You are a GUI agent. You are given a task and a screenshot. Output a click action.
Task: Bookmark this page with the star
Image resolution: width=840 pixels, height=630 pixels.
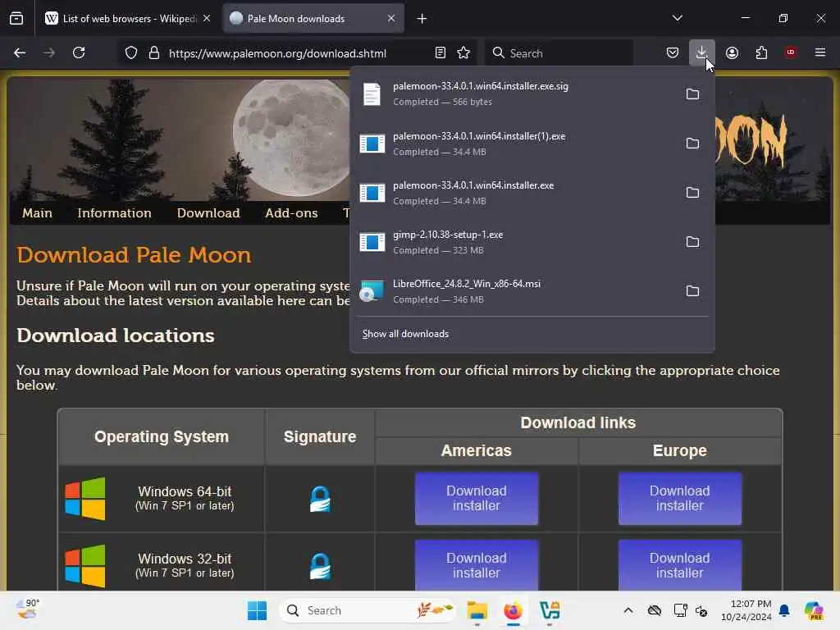point(463,53)
